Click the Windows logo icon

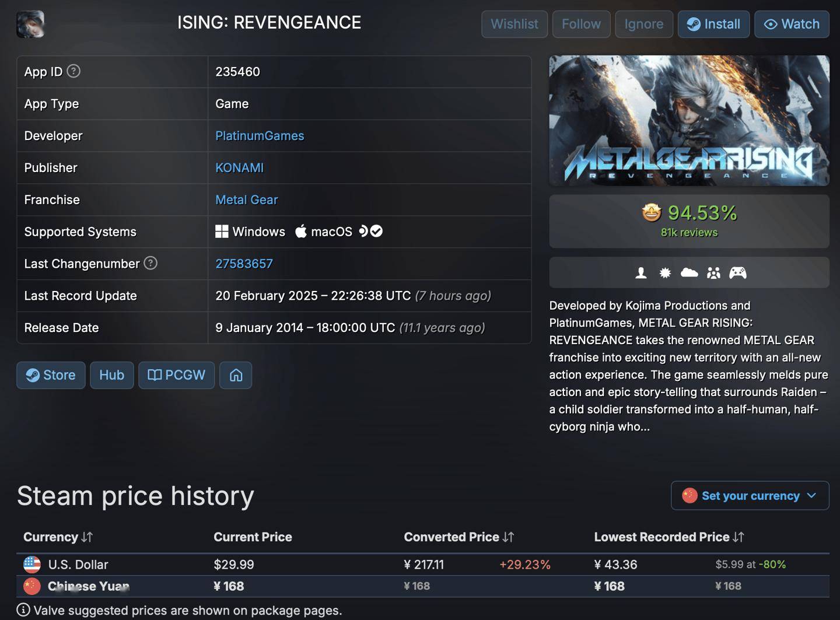(x=222, y=232)
